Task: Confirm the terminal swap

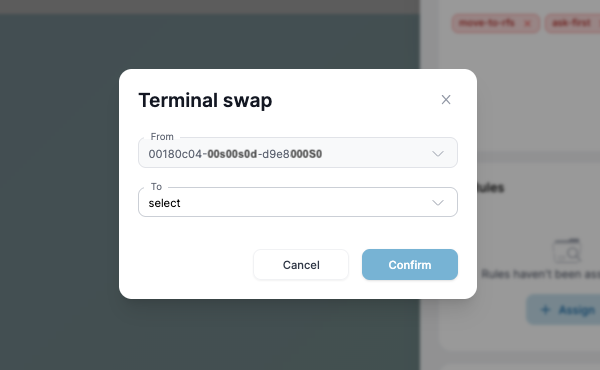Action: tap(410, 264)
